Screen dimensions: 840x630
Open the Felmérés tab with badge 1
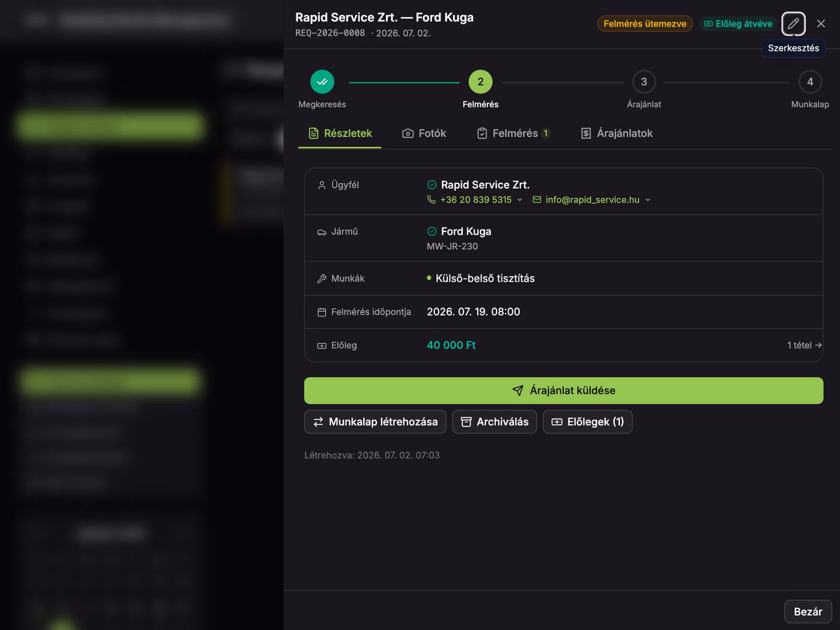pyautogui.click(x=513, y=133)
